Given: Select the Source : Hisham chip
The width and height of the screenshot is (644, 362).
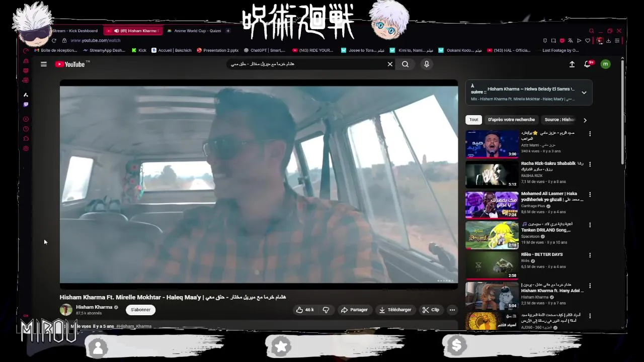Looking at the screenshot, I should pos(559,120).
